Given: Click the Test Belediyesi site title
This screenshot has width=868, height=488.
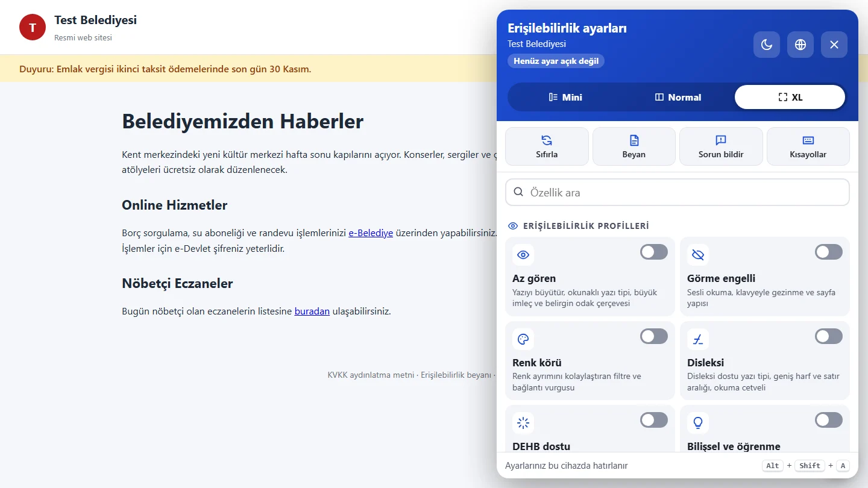Looking at the screenshot, I should [95, 20].
